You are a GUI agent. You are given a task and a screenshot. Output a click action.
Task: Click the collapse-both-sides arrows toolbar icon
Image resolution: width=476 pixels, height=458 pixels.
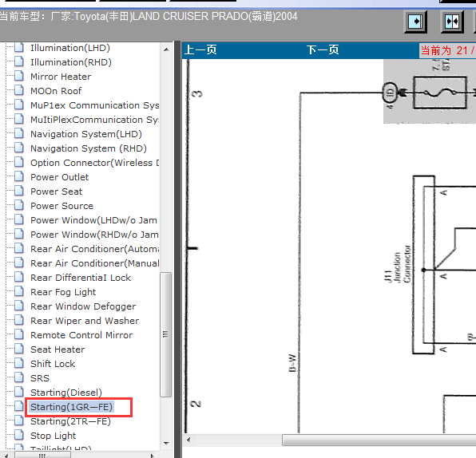[452, 22]
